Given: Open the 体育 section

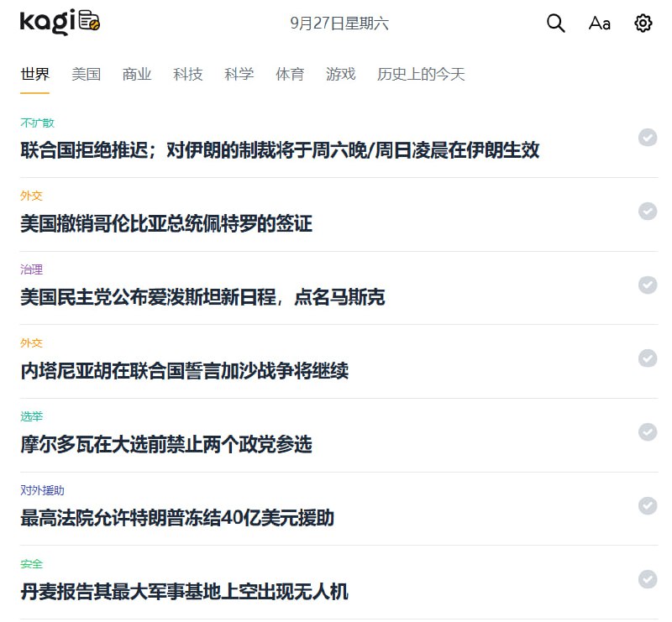Looking at the screenshot, I should point(290,74).
